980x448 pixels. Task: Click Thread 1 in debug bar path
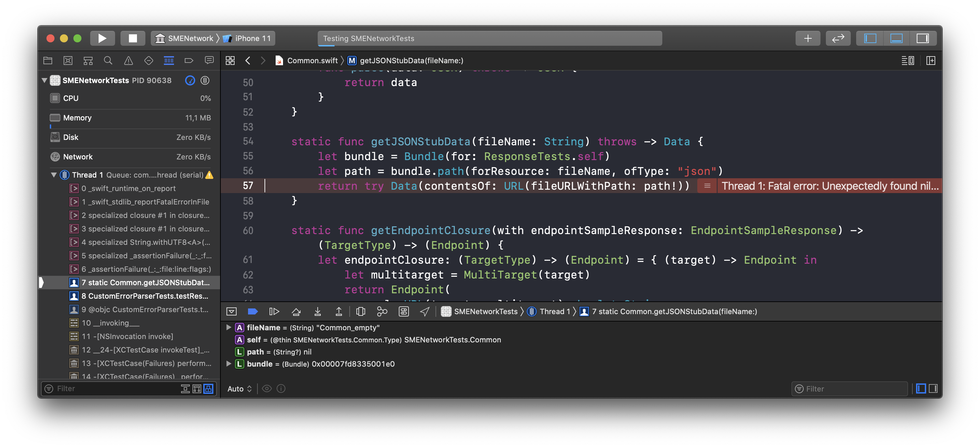[549, 311]
